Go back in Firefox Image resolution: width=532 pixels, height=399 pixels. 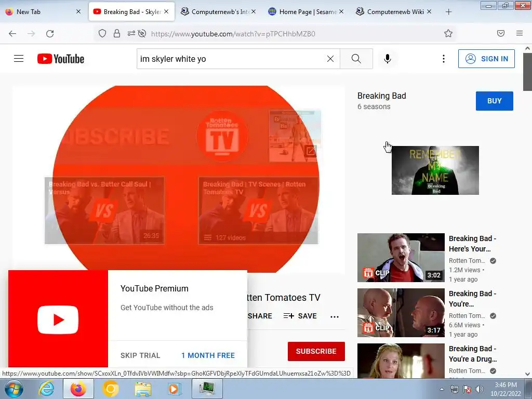(12, 33)
